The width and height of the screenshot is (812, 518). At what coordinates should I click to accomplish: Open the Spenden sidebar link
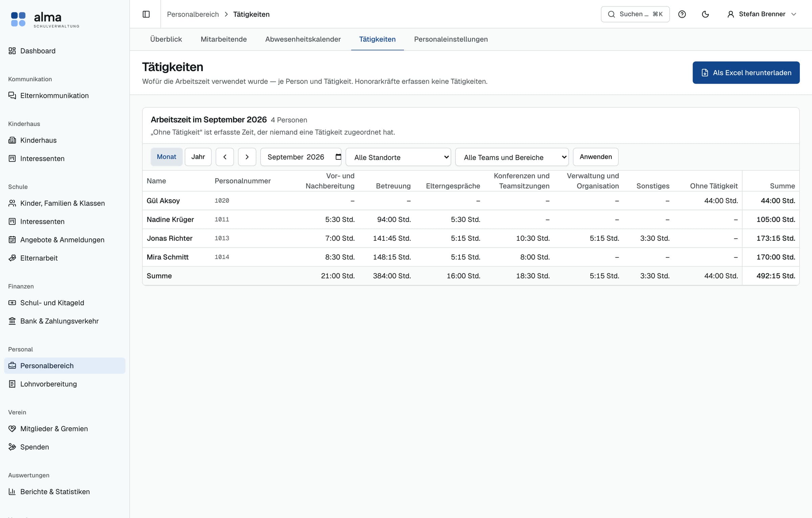click(65, 447)
